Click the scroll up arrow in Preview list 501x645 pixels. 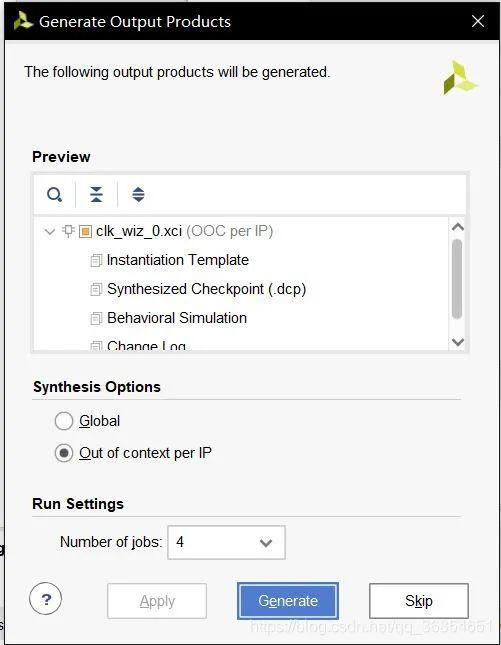click(458, 227)
